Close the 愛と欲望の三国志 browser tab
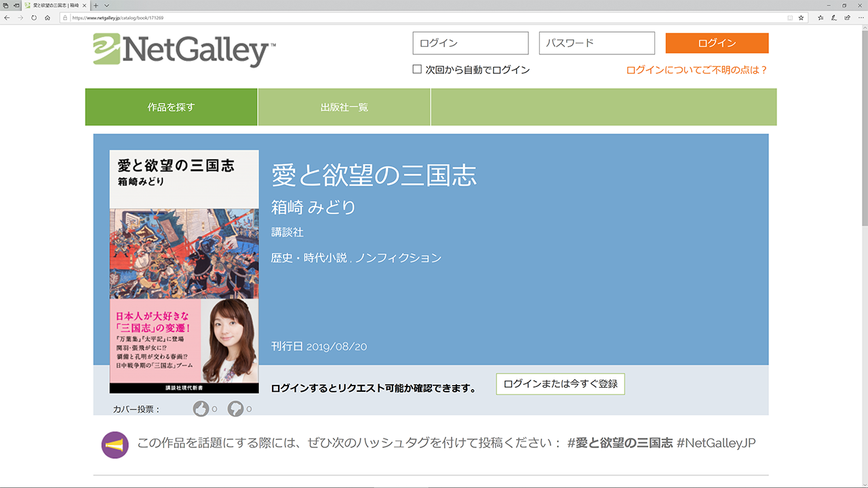Viewport: 868px width, 488px height. pos(85,5)
